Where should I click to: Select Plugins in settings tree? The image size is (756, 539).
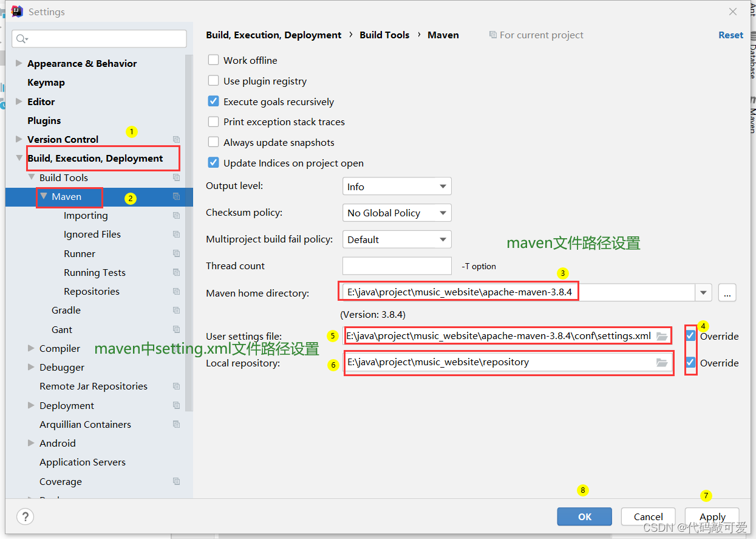click(x=44, y=120)
